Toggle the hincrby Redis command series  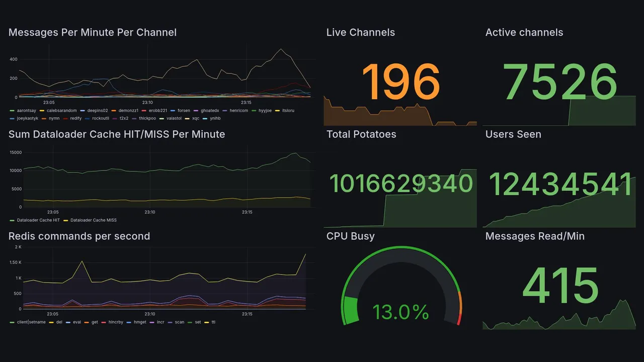pos(116,322)
